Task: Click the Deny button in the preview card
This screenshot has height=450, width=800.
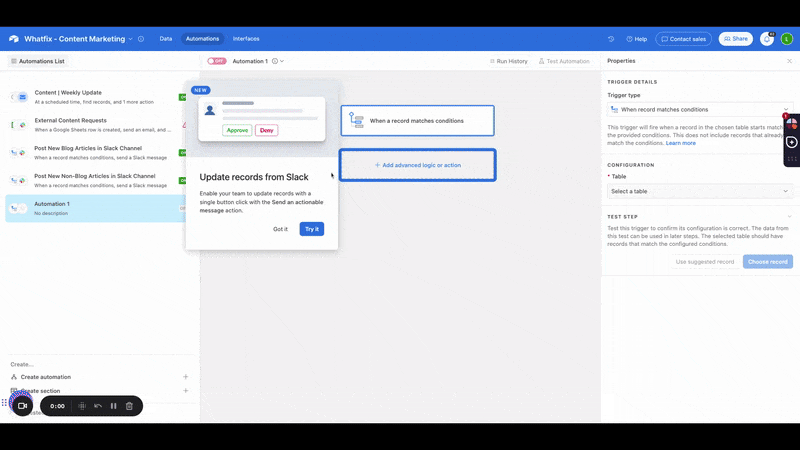Action: [x=266, y=131]
